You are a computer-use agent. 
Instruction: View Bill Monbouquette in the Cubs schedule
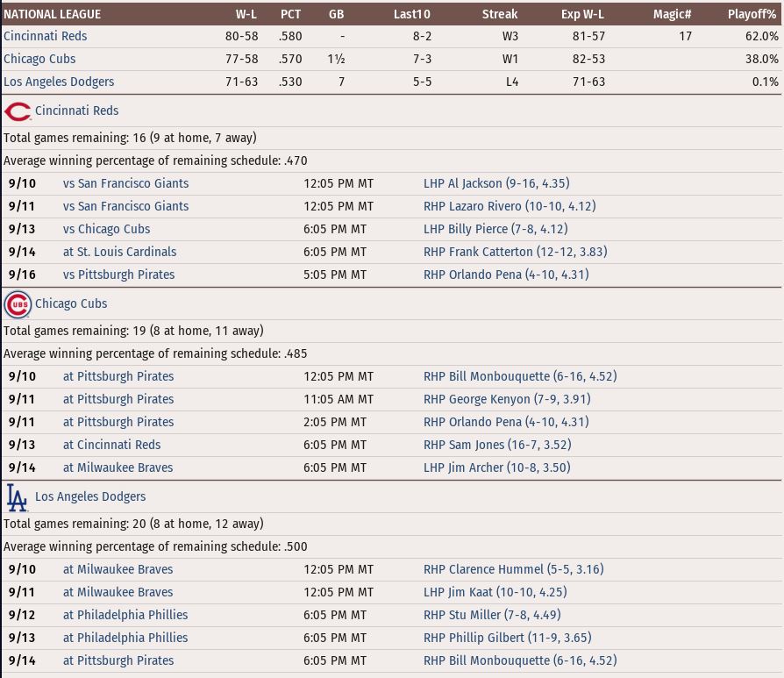(520, 376)
